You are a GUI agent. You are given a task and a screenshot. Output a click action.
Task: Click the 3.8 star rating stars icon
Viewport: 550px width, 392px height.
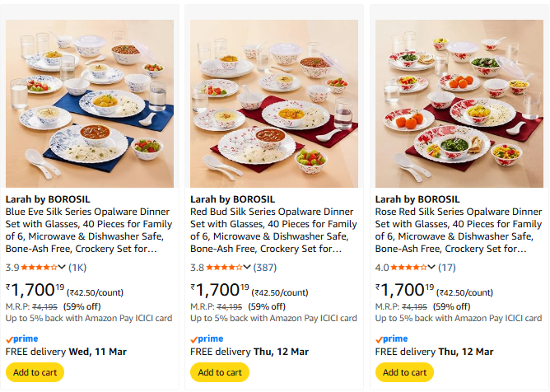pos(224,267)
